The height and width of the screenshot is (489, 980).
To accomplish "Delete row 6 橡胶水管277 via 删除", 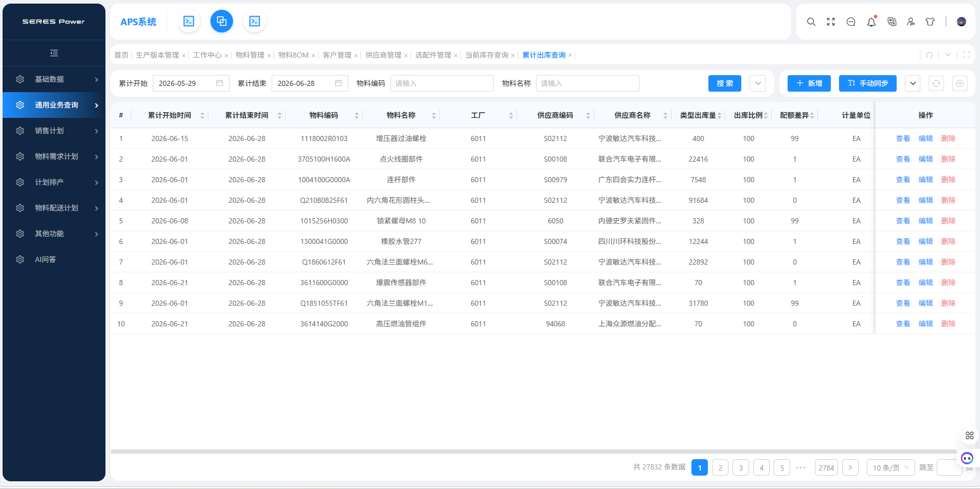I will pyautogui.click(x=948, y=241).
